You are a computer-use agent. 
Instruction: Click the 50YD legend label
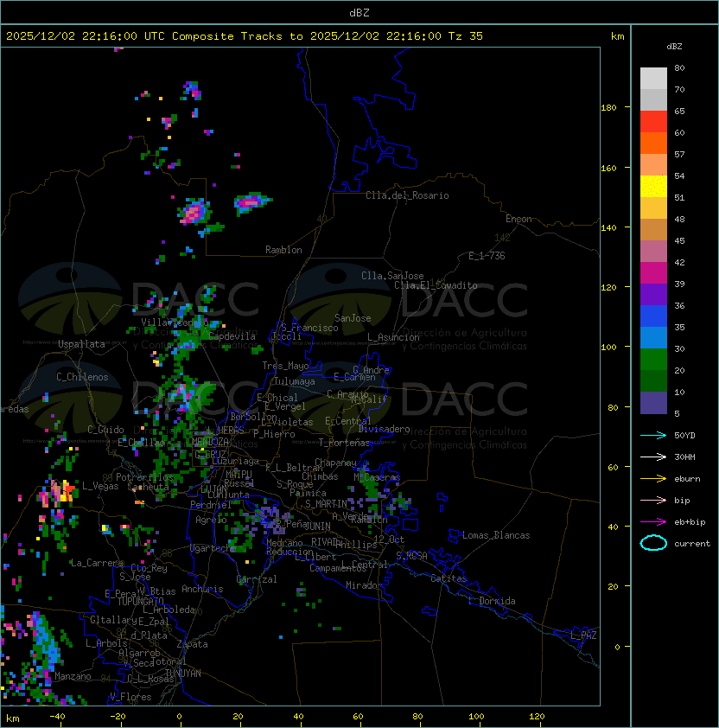(684, 435)
